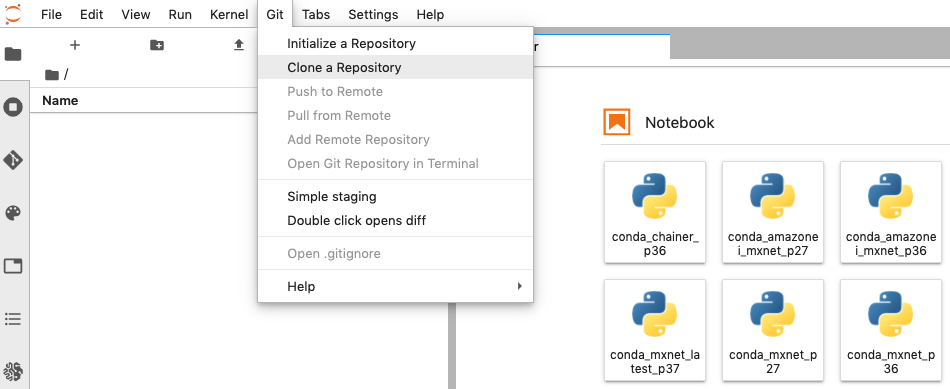Launch conda_amazonei_mxnet_p27 notebook kernel
Screen dimensions: 950x389
click(772, 211)
